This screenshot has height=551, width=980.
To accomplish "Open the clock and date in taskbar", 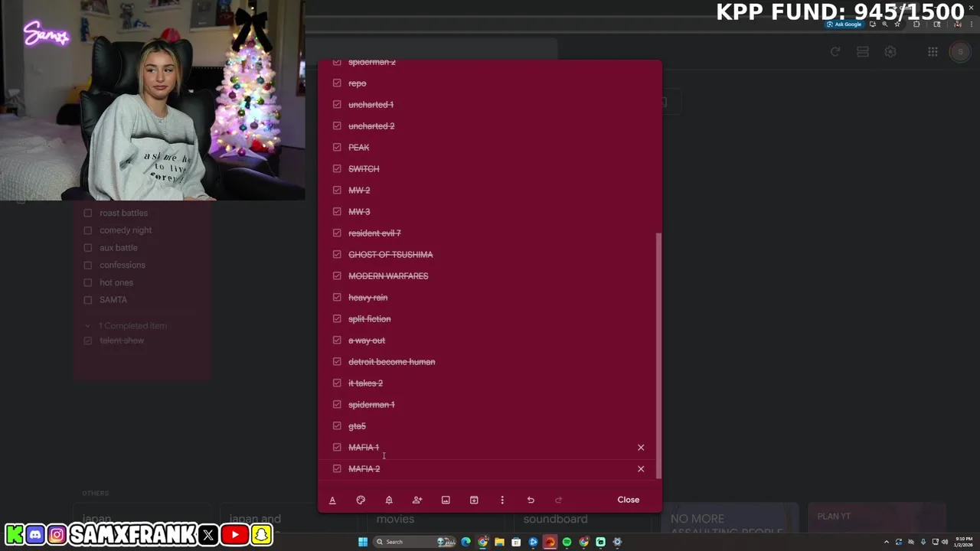I will coord(963,542).
